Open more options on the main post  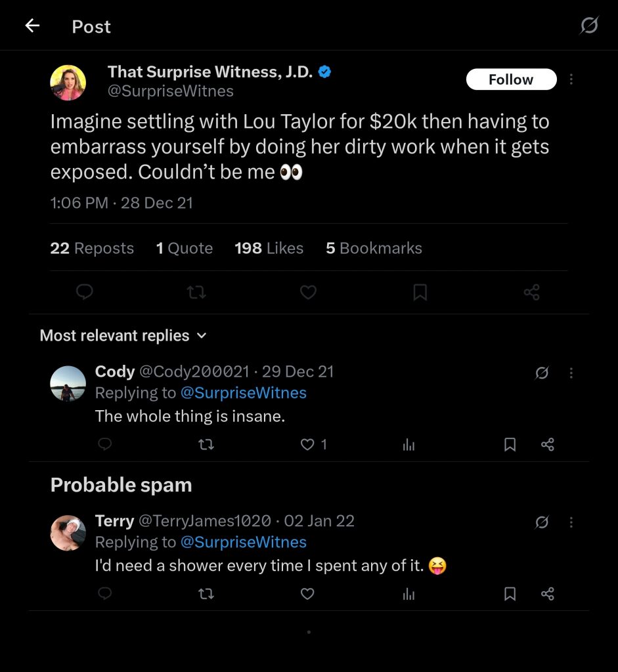click(571, 79)
